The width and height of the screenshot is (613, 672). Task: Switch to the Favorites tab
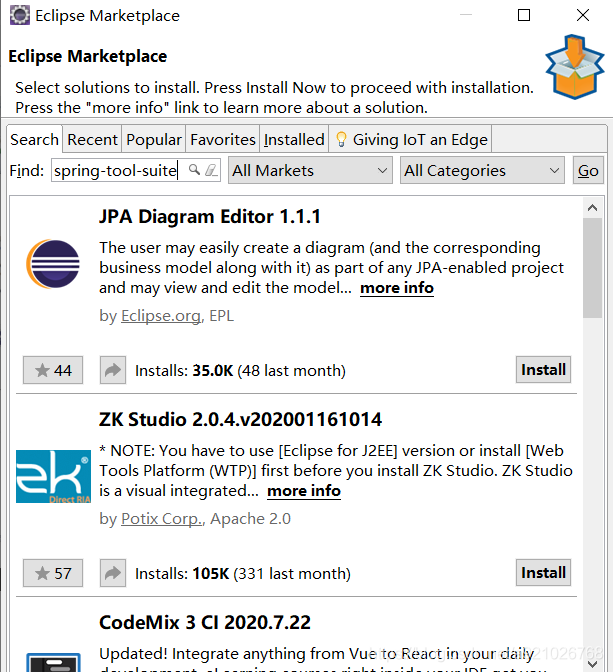point(223,140)
